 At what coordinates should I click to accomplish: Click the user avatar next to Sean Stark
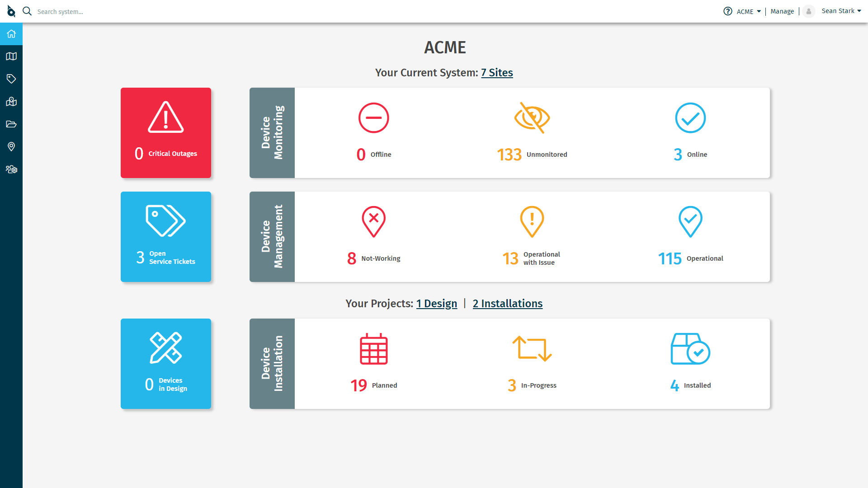coord(809,11)
